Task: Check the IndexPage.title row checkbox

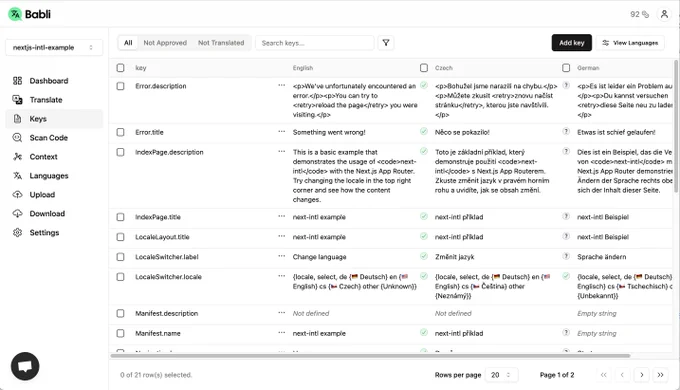Action: click(121, 217)
